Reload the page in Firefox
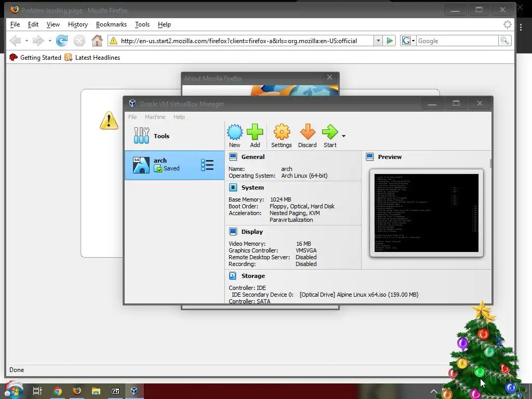 click(x=62, y=41)
